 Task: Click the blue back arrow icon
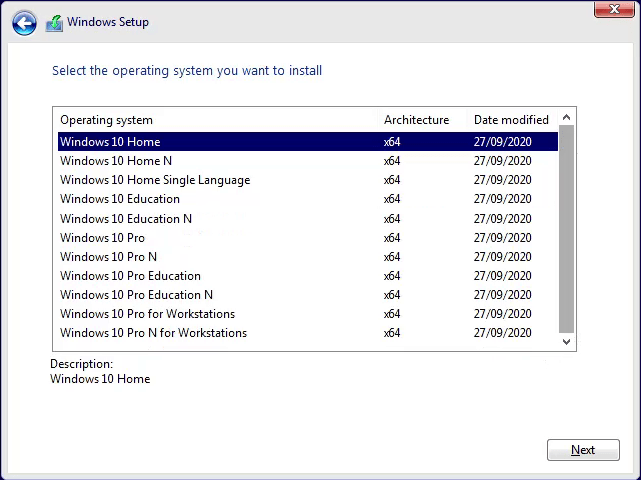tap(24, 23)
